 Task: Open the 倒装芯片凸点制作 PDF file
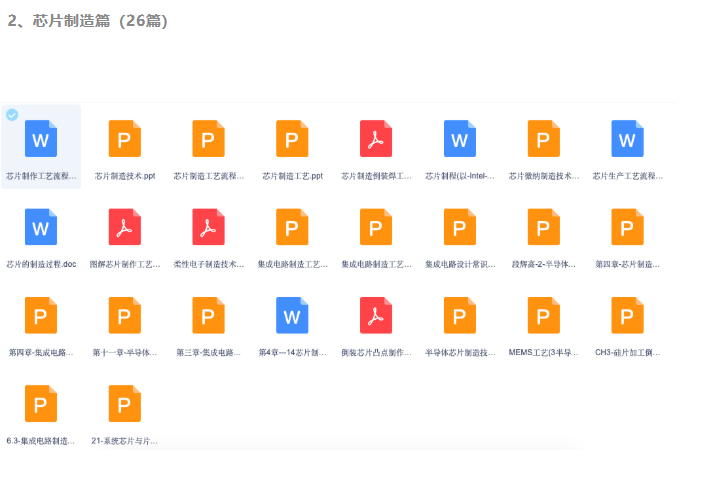(376, 315)
